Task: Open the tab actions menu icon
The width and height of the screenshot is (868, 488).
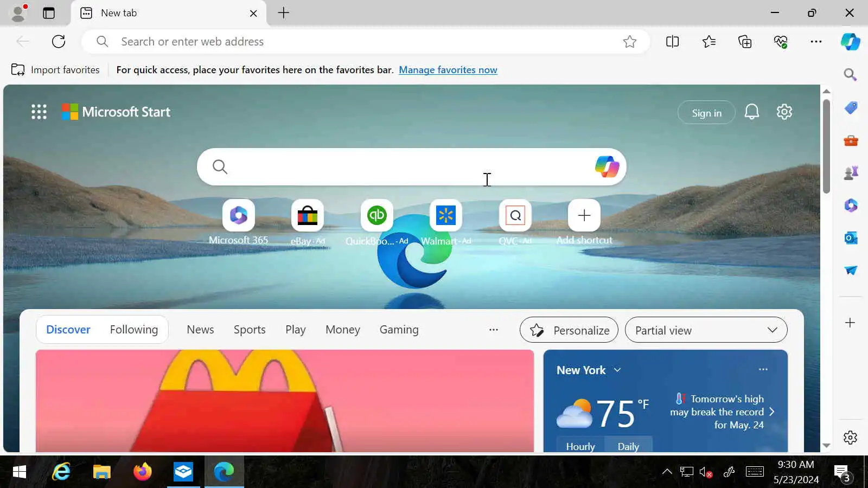Action: click(x=49, y=13)
